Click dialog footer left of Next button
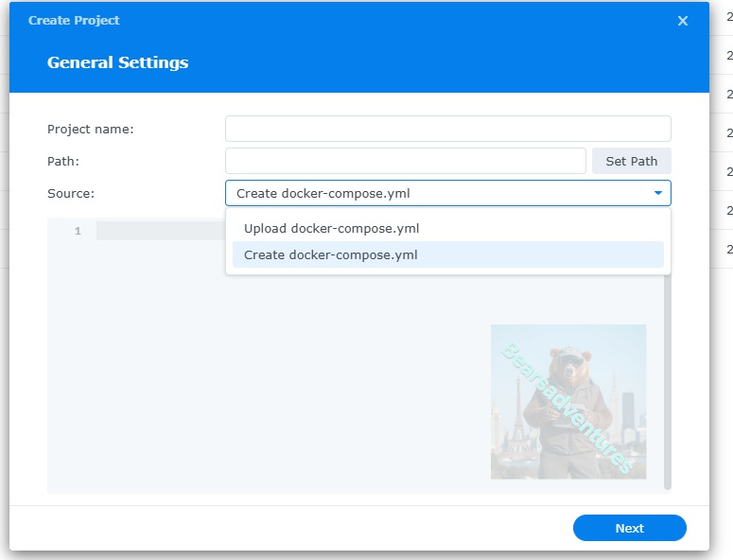Screen dimensions: 733x560 pos(284,528)
